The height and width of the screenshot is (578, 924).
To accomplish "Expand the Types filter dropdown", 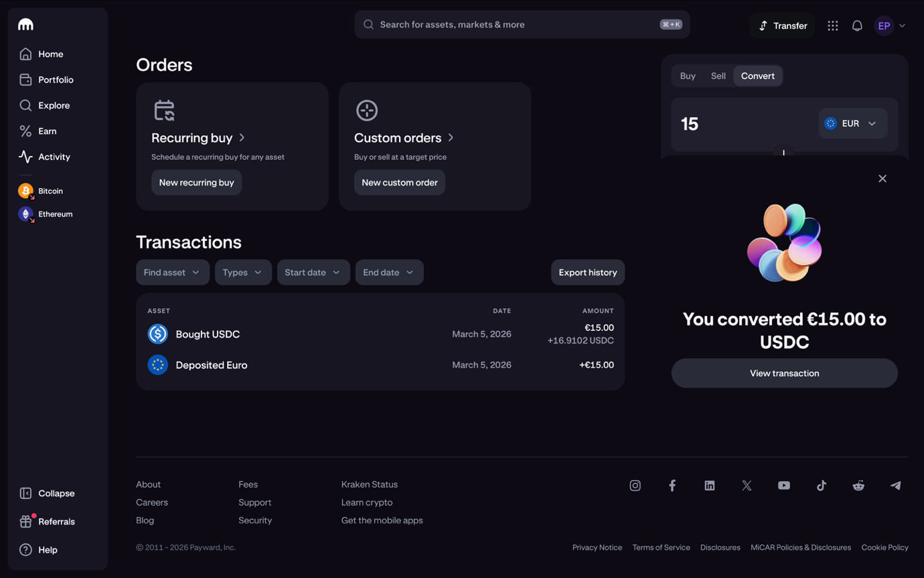I will click(243, 273).
